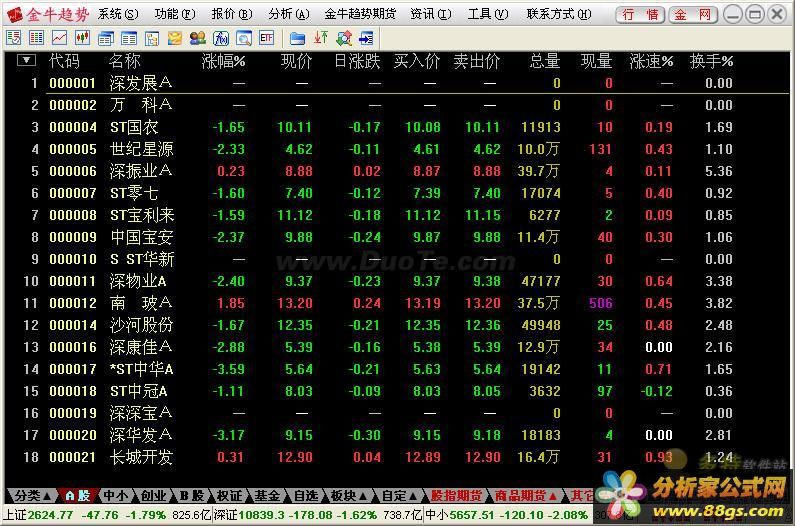
Task: Switch to the 权证 bottom tab
Action: pyautogui.click(x=229, y=495)
